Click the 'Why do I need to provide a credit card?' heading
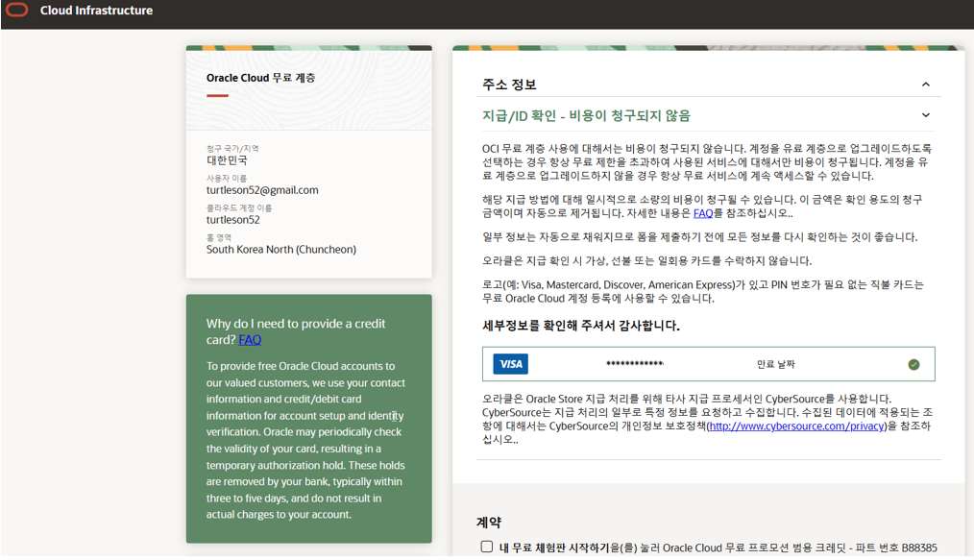 pyautogui.click(x=296, y=331)
